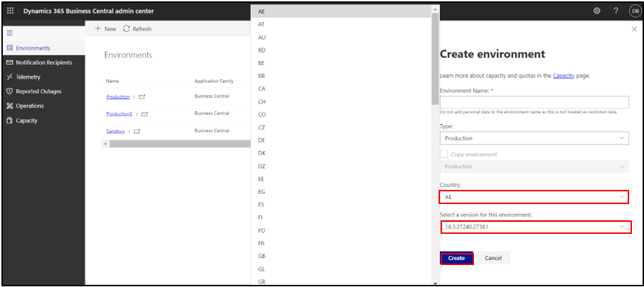Click the country list scroll-down arrow

436,283
